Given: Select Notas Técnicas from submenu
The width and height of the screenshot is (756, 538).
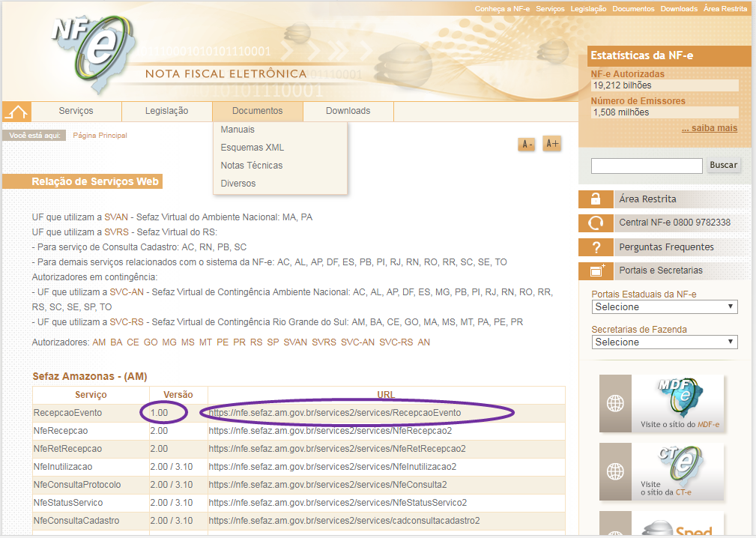Looking at the screenshot, I should (252, 166).
